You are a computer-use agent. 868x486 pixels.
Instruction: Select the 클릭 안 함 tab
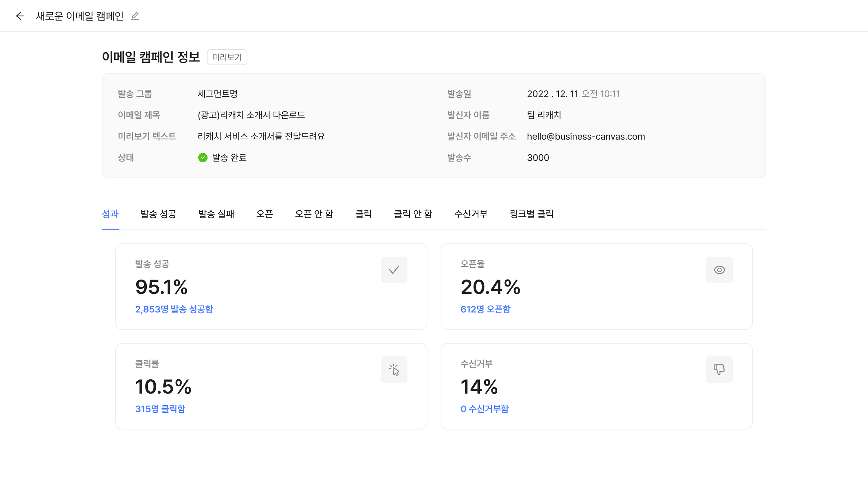[x=413, y=214]
